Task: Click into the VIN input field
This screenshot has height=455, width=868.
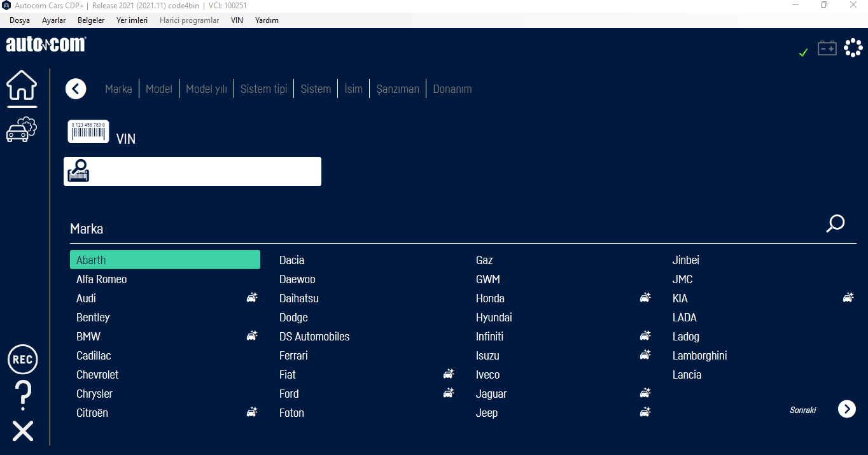Action: pyautogui.click(x=192, y=171)
